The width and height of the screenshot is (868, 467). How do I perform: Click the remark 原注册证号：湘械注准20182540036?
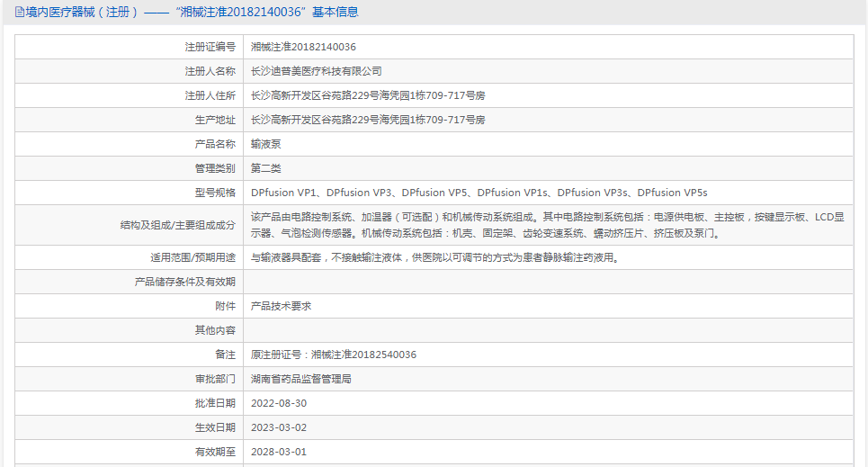[x=333, y=355]
